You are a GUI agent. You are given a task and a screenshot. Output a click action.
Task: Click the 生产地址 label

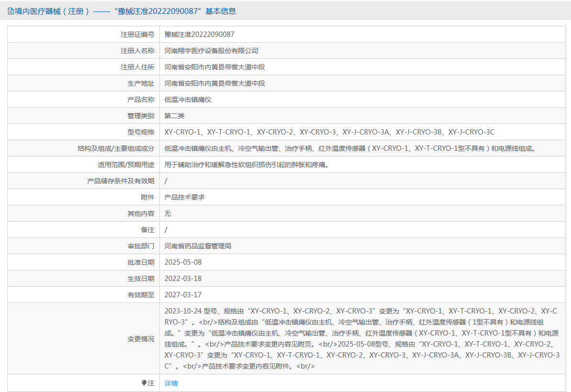(141, 83)
